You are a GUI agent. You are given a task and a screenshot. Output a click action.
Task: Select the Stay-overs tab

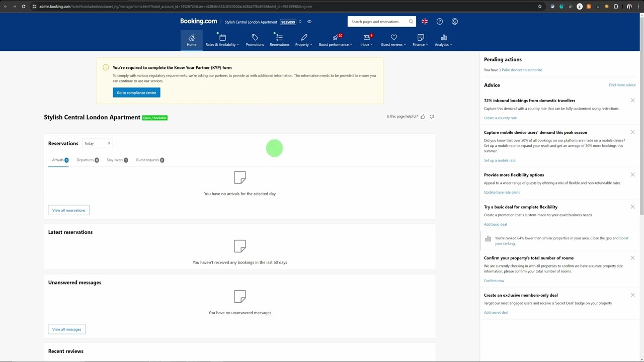click(117, 160)
